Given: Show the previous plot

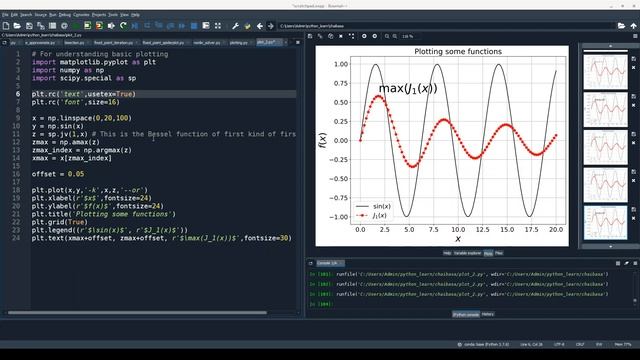Looking at the screenshot, I should (364, 36).
